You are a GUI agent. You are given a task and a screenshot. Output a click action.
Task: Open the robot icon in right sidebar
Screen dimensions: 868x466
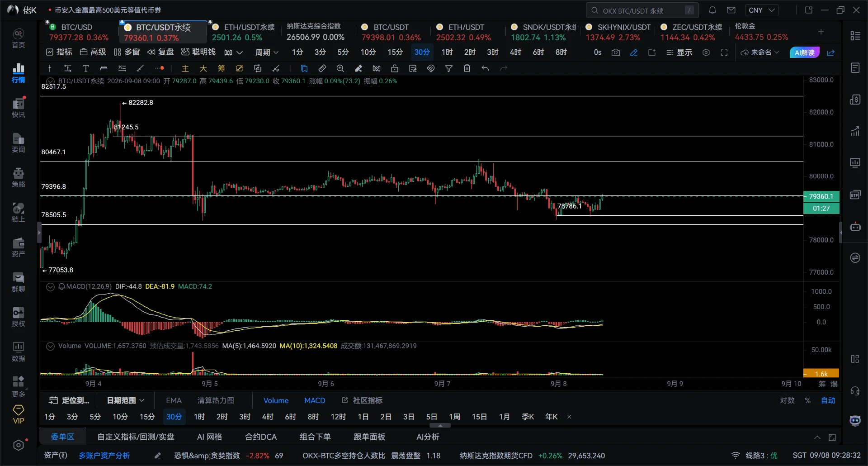point(855,227)
